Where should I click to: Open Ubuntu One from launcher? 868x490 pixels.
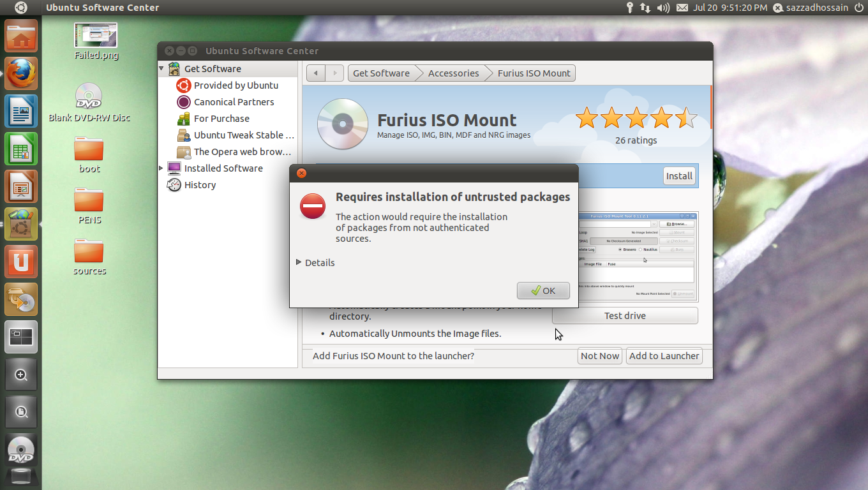(x=21, y=262)
